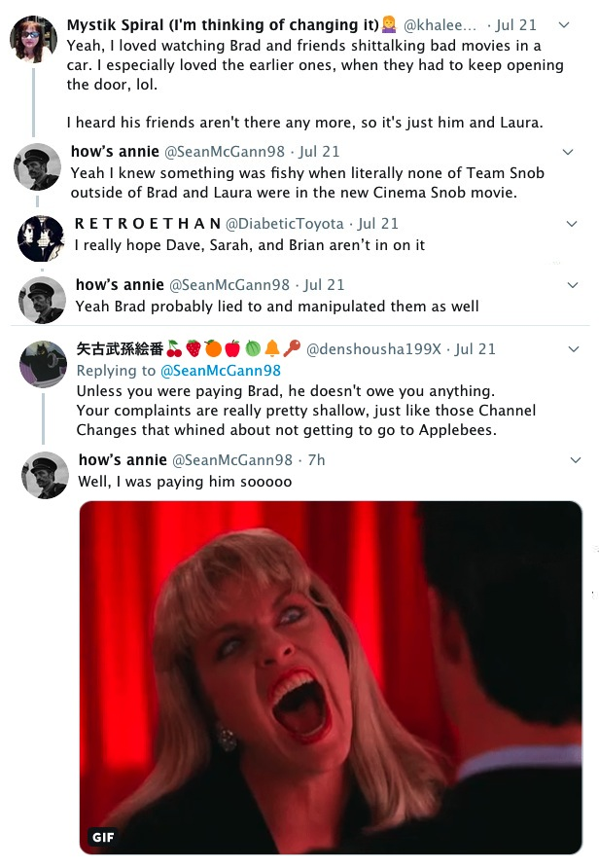Expand options chevron on Mystik Spiral's tweet
Screen dimensions: 599x868
(564, 25)
